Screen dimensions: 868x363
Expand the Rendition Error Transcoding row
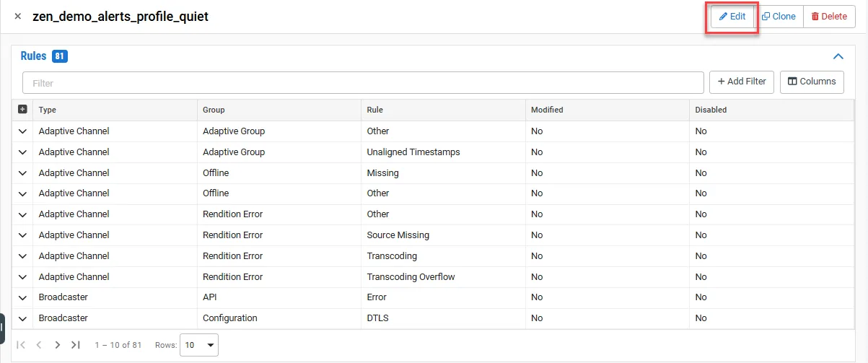[x=22, y=256]
